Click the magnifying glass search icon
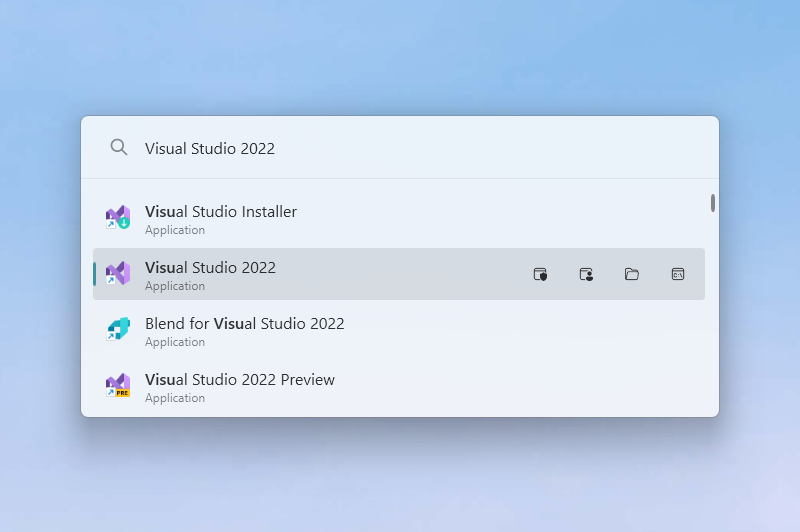The height and width of the screenshot is (532, 800). coord(119,148)
